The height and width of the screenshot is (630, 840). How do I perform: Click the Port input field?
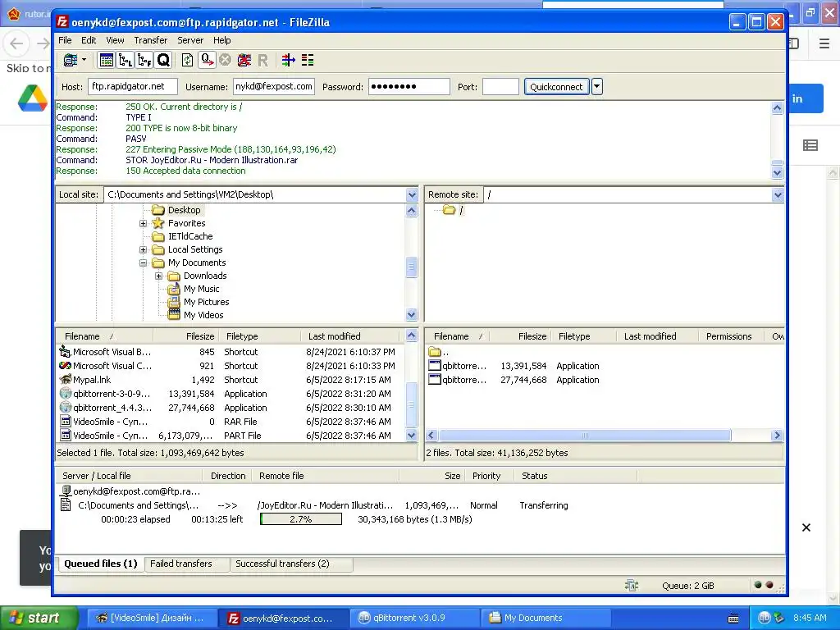(x=500, y=86)
